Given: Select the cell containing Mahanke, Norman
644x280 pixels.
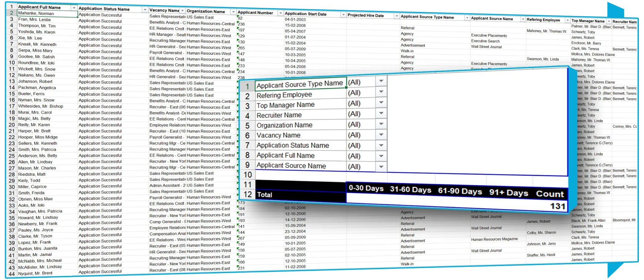Looking at the screenshot, I should pyautogui.click(x=47, y=13).
